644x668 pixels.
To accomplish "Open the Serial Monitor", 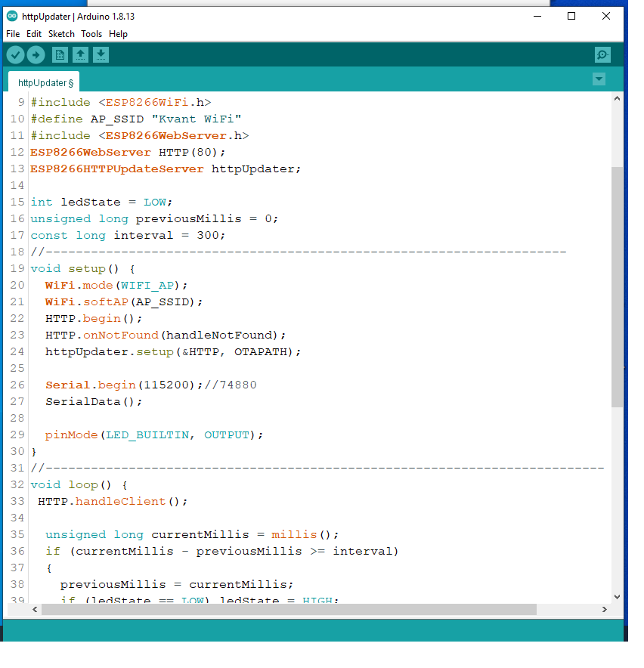I will (x=602, y=55).
